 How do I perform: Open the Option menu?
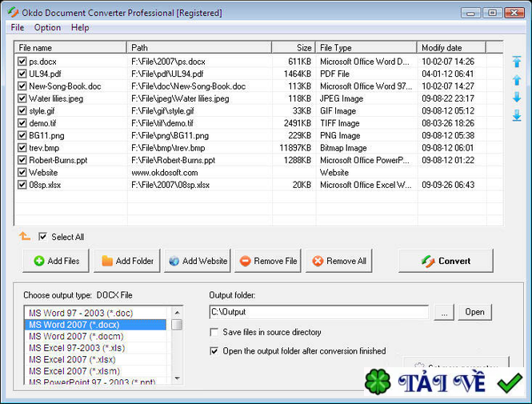pyautogui.click(x=47, y=27)
